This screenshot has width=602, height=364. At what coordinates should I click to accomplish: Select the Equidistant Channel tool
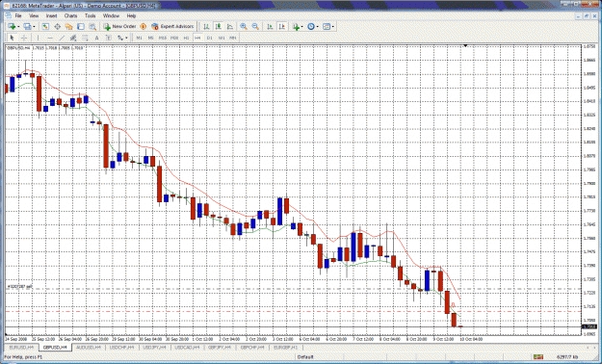[73, 38]
